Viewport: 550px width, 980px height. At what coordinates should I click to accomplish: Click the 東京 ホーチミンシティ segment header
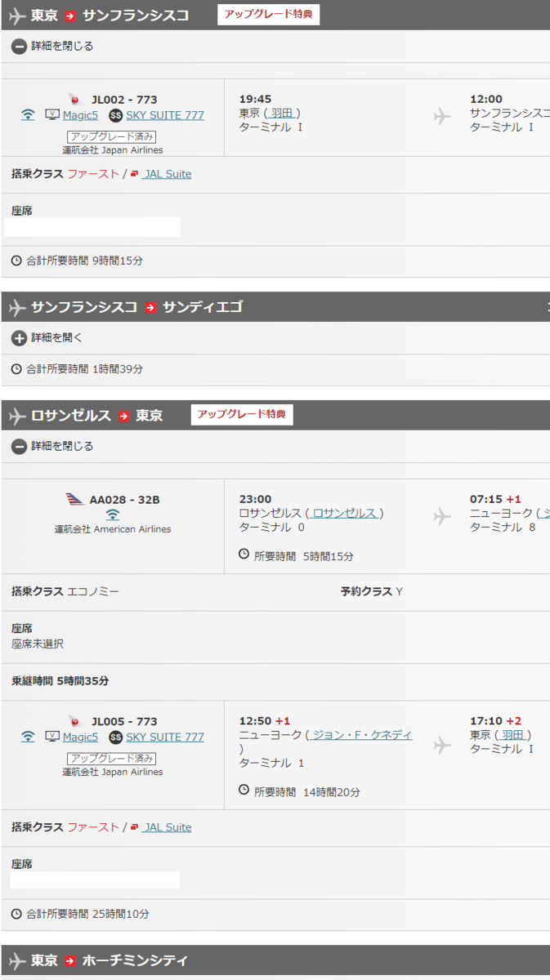tap(275, 960)
